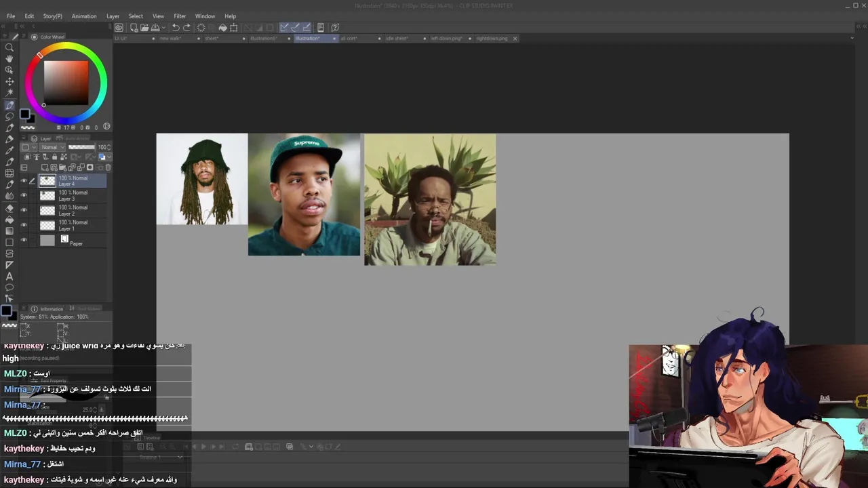
Task: Create a new canvas file
Action: 134,28
